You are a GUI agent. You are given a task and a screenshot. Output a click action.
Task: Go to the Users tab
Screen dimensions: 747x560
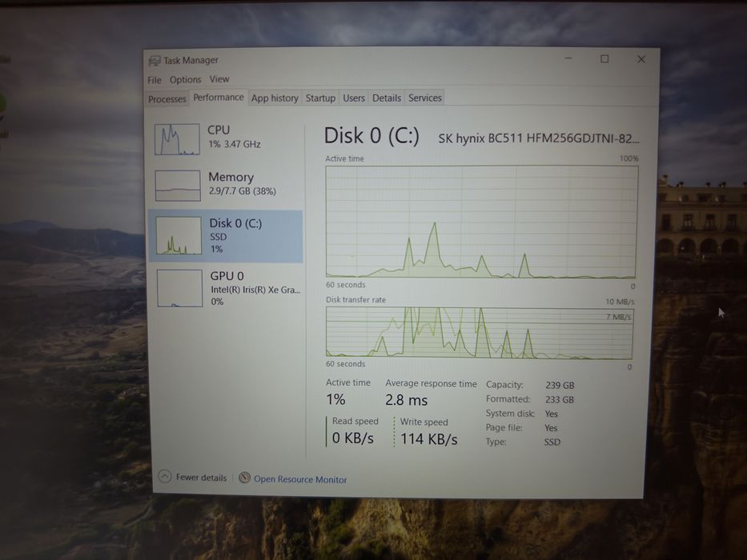point(354,98)
